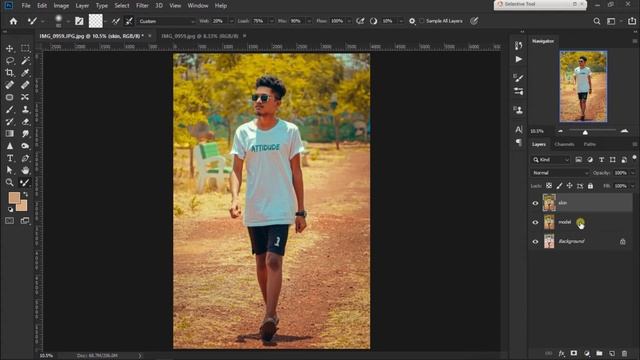640x360 pixels.
Task: Click the background color swatch
Action: 23,206
